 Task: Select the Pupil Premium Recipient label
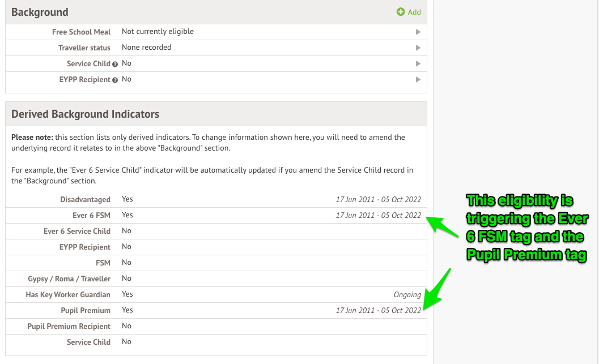click(x=69, y=326)
